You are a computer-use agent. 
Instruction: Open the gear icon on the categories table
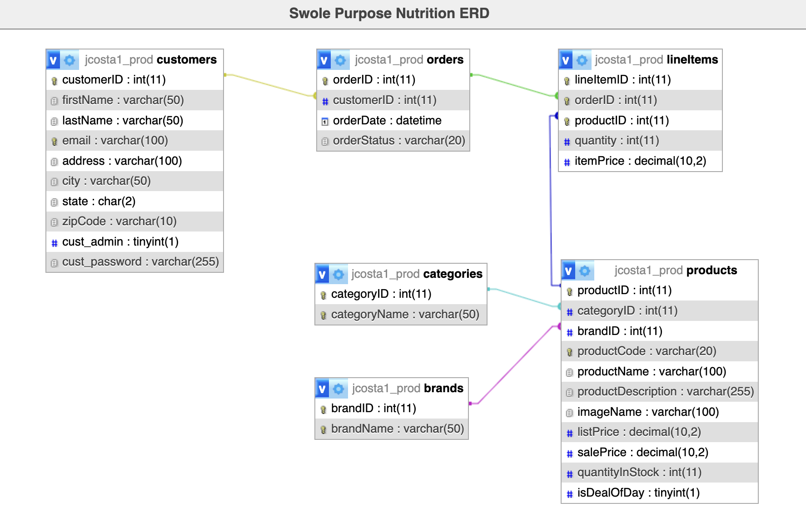(x=338, y=274)
